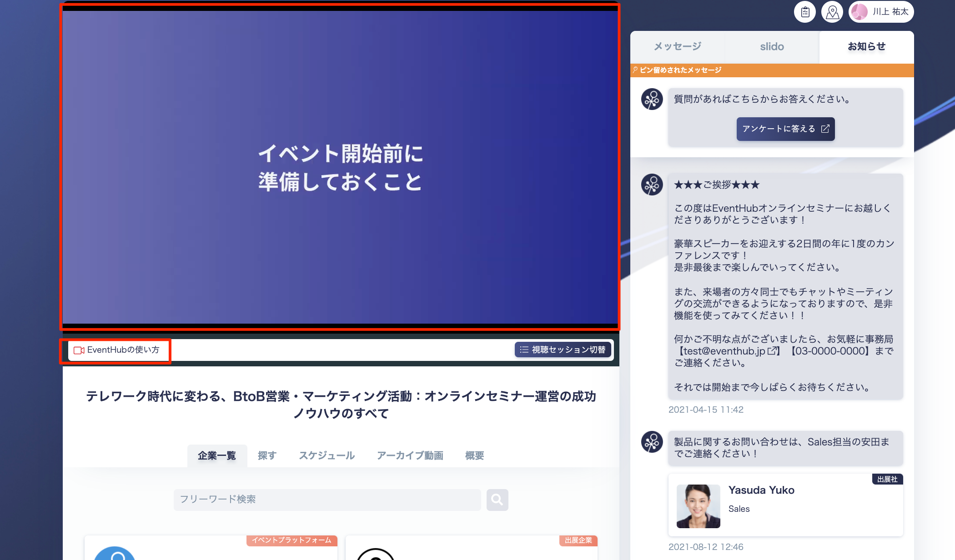Screen dimensions: 955x560
Task: Click the 視聴セッション切替 button
Action: pos(563,350)
